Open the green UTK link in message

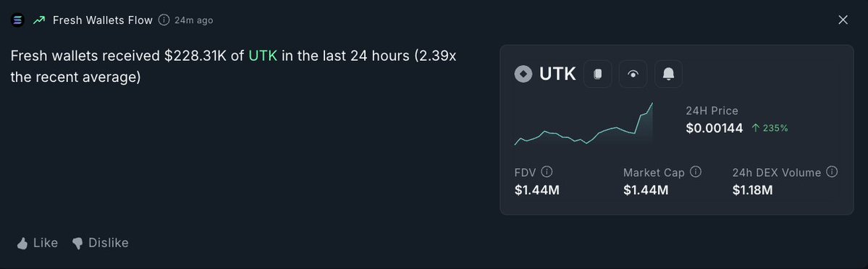coord(263,56)
